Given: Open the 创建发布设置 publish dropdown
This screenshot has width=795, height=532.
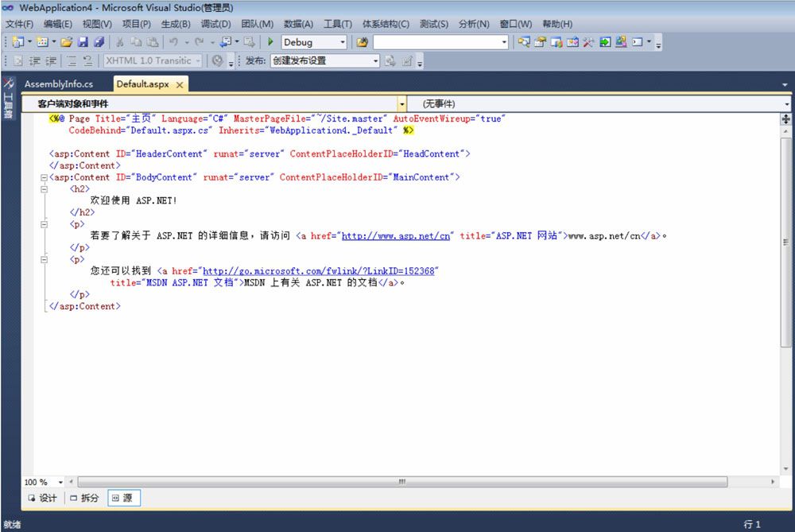Looking at the screenshot, I should pyautogui.click(x=376, y=61).
